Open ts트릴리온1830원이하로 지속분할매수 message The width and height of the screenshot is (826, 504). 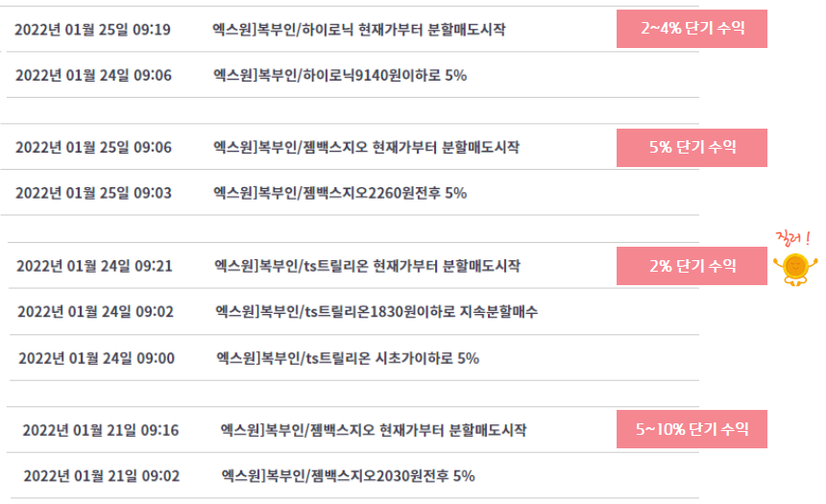point(377,312)
